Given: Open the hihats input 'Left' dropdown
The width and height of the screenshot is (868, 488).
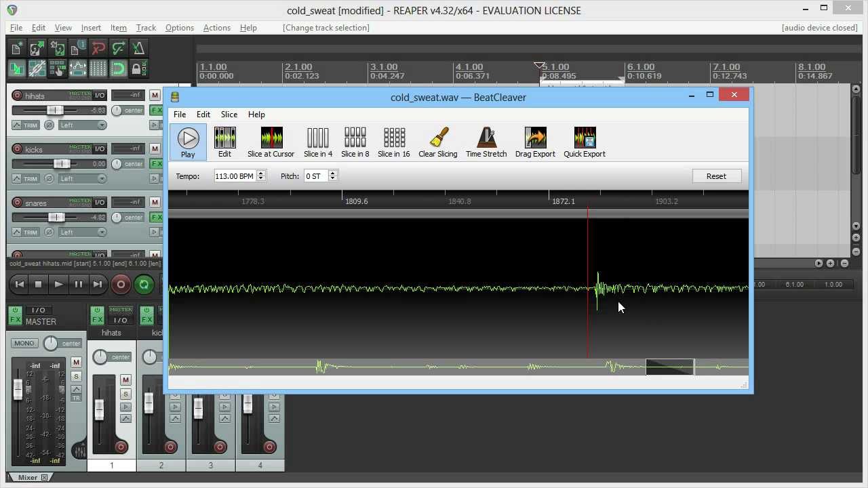Looking at the screenshot, I should coord(82,125).
